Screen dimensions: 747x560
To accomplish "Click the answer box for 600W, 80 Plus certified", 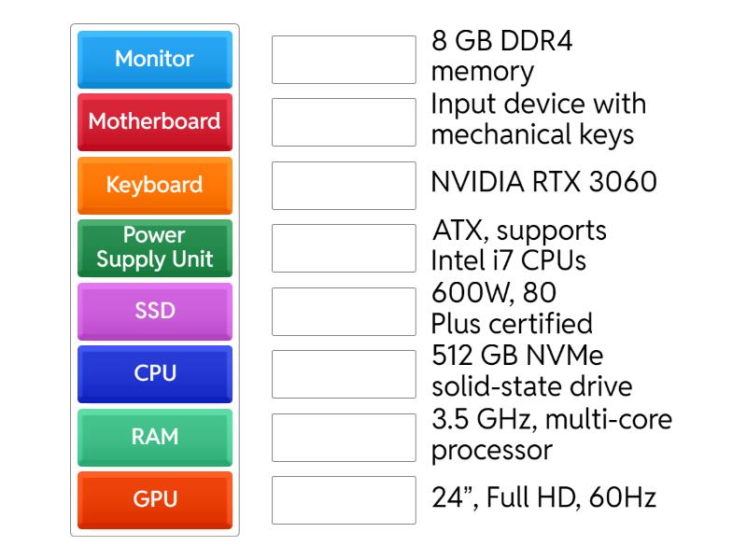I will click(x=344, y=311).
